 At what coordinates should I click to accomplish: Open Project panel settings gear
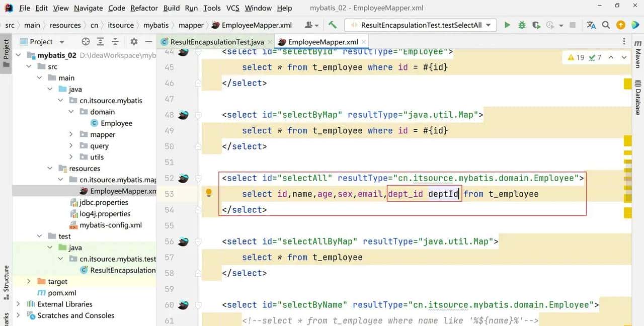(134, 42)
